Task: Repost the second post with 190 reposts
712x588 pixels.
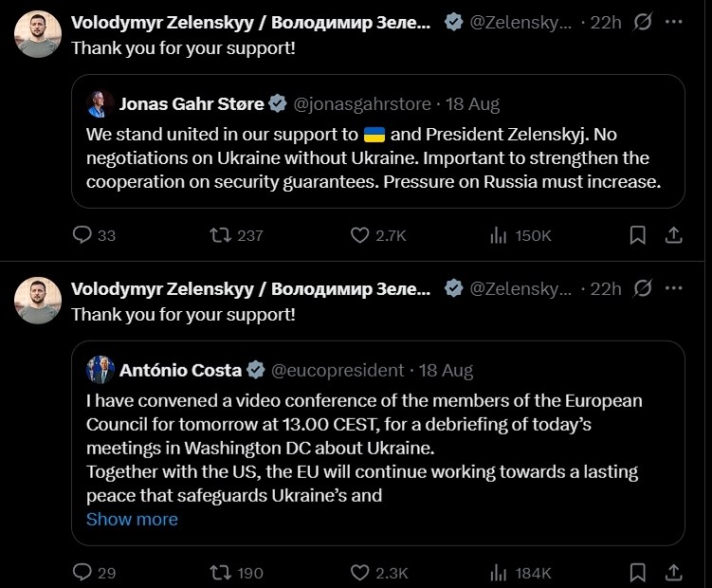Action: click(x=221, y=572)
